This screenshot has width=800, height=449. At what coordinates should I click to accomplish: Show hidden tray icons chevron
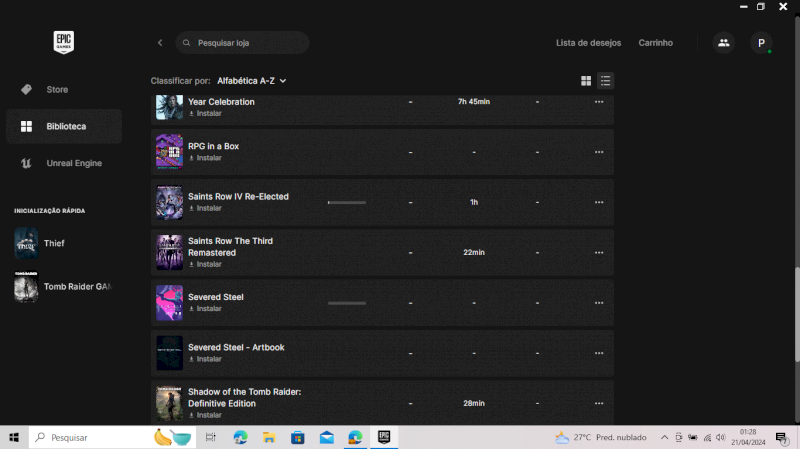click(x=664, y=437)
